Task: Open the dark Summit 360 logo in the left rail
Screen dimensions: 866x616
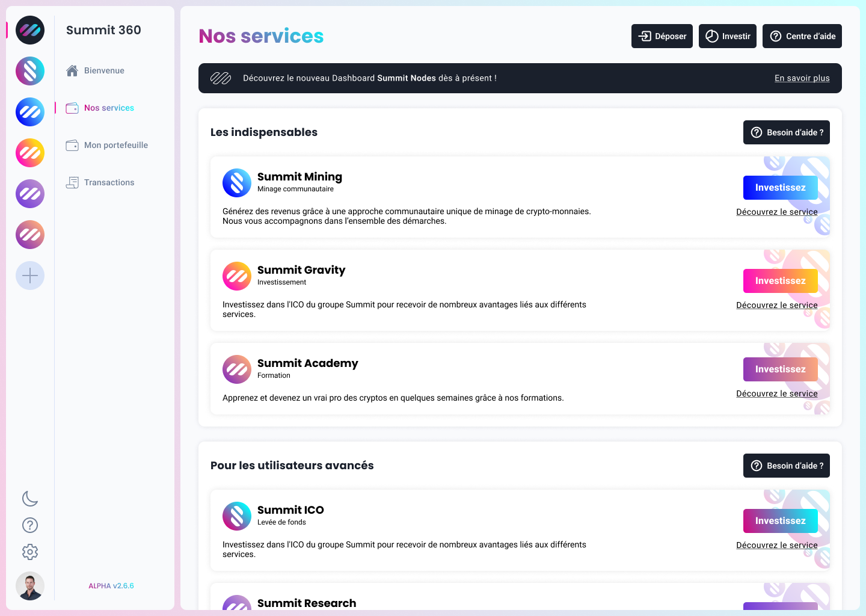Action: pos(30,30)
